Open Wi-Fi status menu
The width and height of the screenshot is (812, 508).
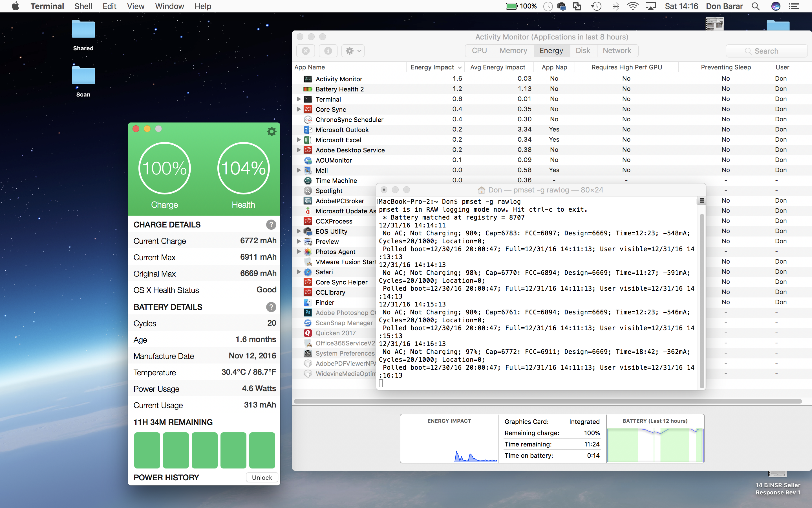point(632,6)
